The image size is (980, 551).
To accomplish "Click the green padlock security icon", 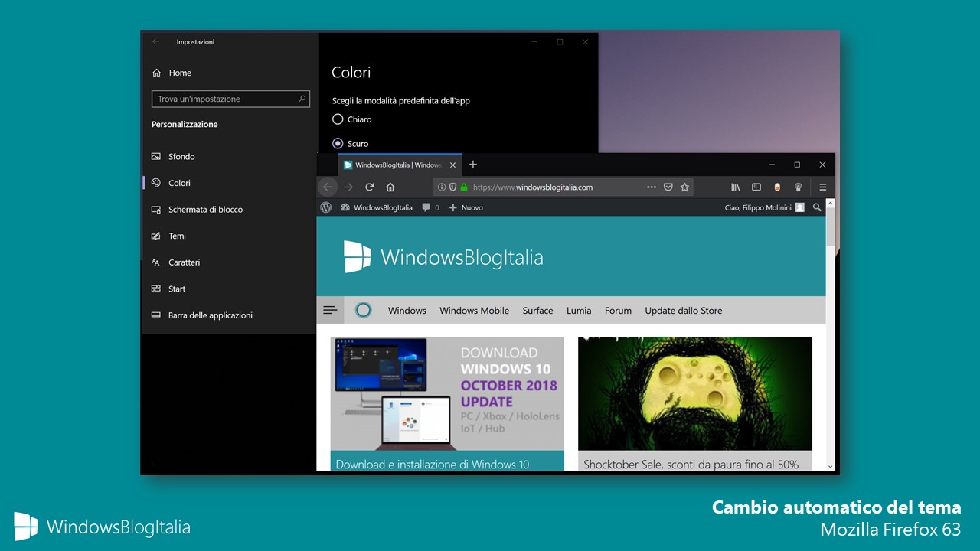I will point(463,187).
